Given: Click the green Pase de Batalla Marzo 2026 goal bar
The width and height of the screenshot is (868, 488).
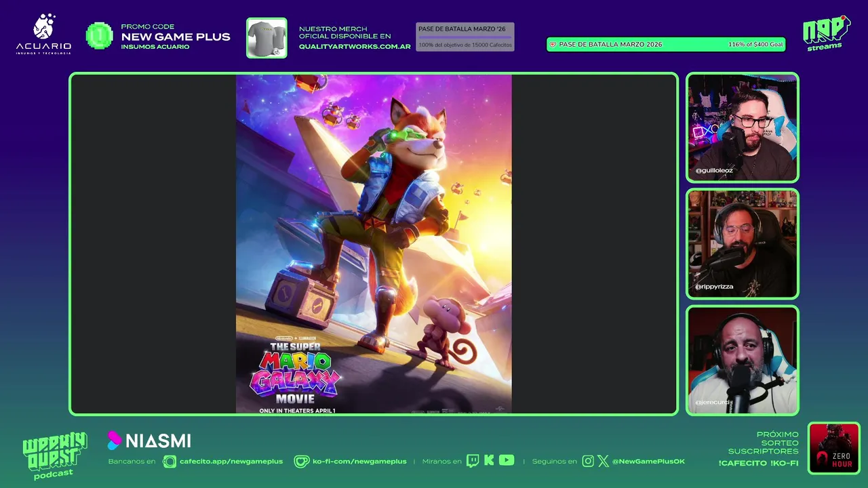Looking at the screenshot, I should click(666, 44).
